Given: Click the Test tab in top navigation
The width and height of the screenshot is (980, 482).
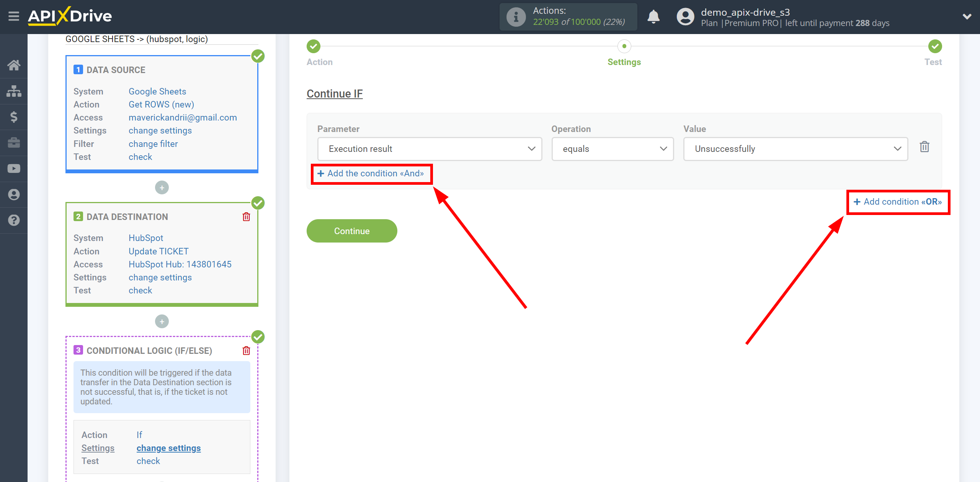Looking at the screenshot, I should pyautogui.click(x=932, y=62).
